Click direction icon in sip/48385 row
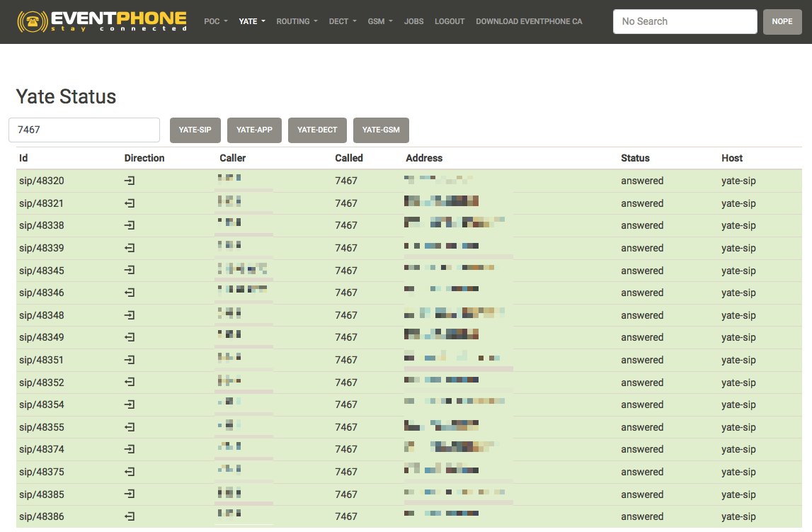The image size is (812, 532). click(x=130, y=494)
